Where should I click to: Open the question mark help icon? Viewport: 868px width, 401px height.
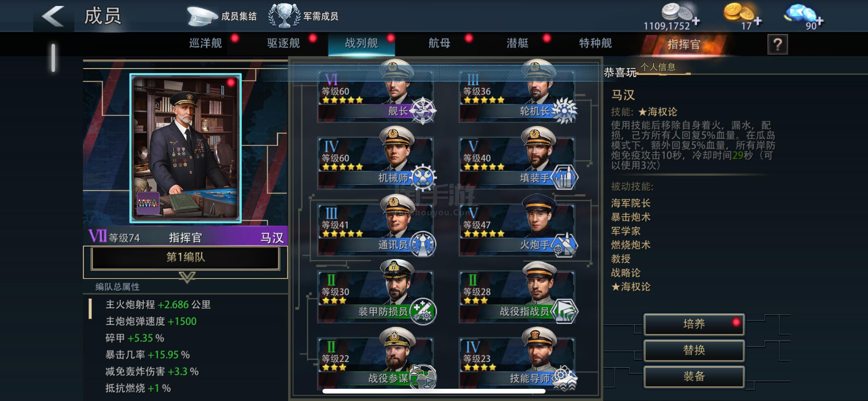[777, 44]
